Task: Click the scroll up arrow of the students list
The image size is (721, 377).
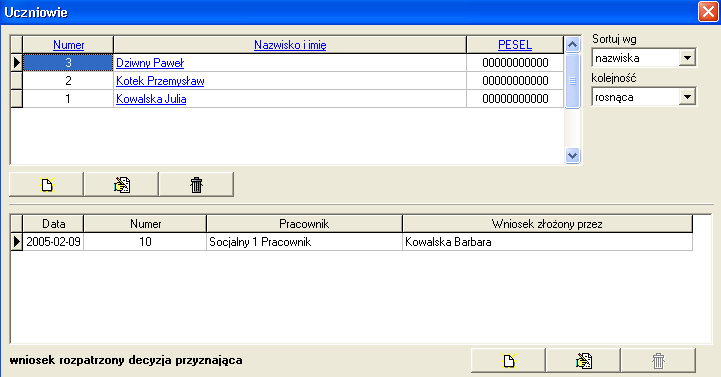Action: coord(572,45)
